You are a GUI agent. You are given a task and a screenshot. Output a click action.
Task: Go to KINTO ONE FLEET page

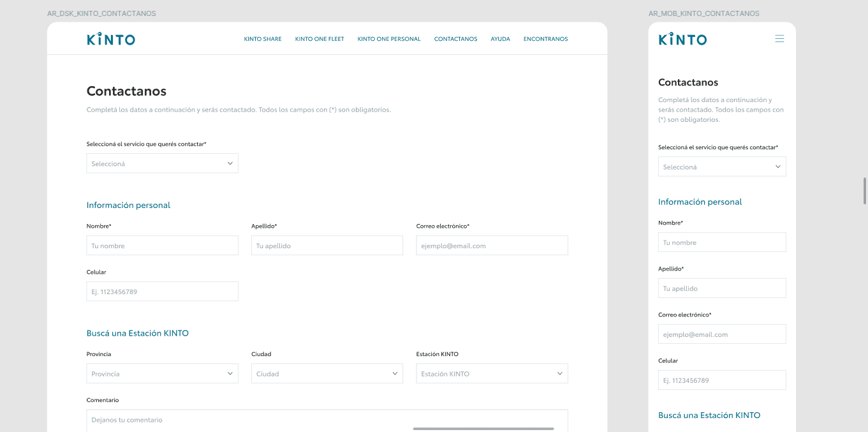320,39
